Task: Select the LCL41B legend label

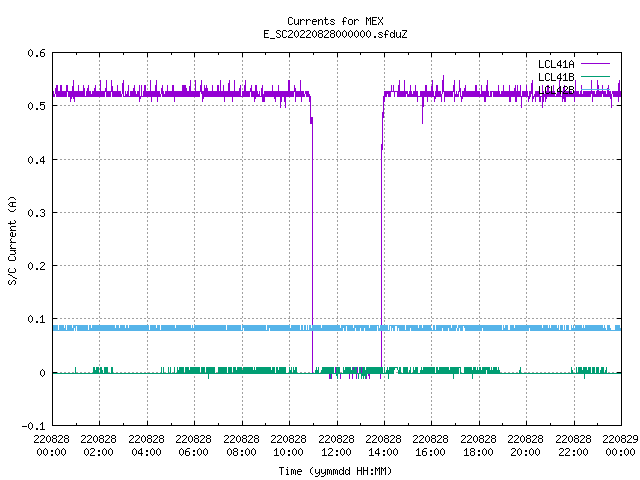Action: (x=556, y=77)
